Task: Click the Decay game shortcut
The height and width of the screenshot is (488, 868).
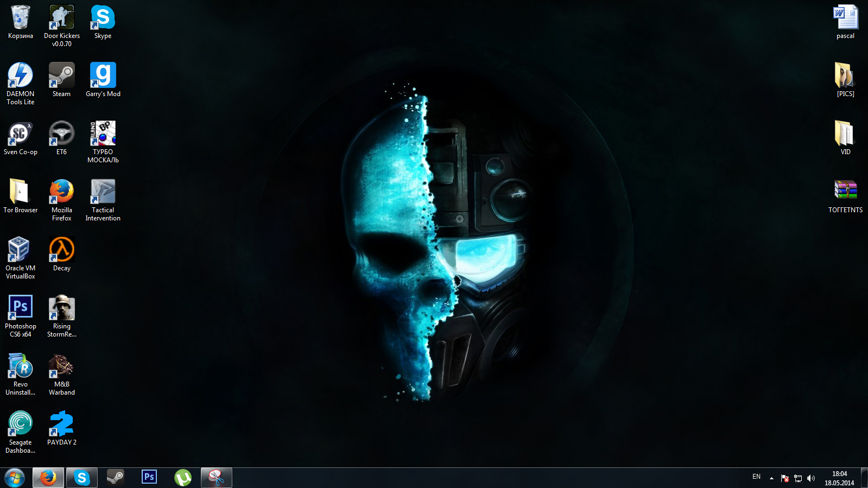Action: click(x=62, y=255)
